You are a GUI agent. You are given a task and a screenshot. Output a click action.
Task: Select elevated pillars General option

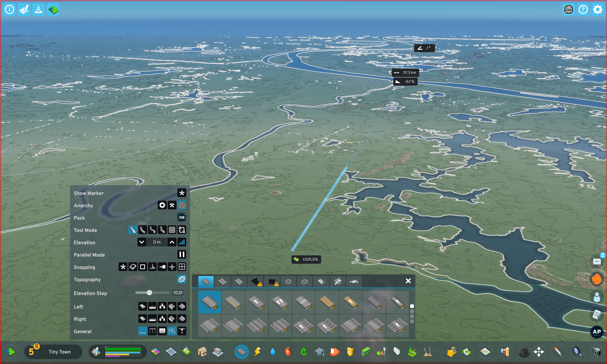[x=152, y=331]
